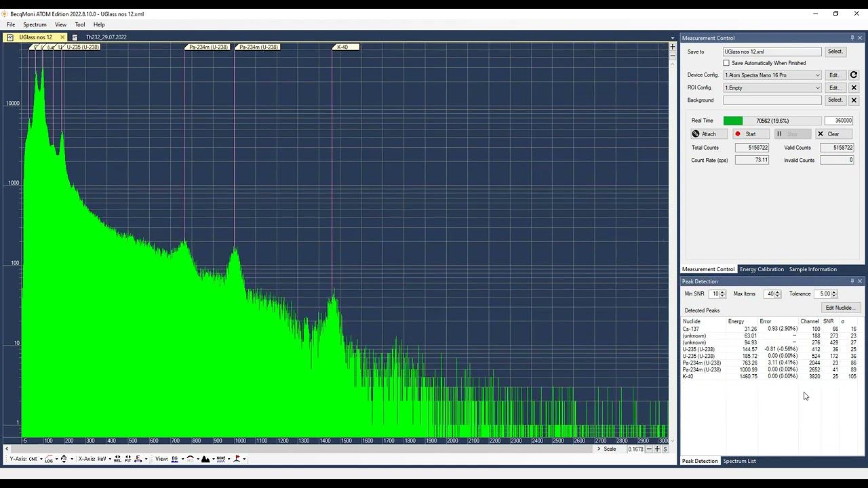Image resolution: width=868 pixels, height=488 pixels.
Task: Adjust the Tolerance stepper
Action: tap(835, 294)
